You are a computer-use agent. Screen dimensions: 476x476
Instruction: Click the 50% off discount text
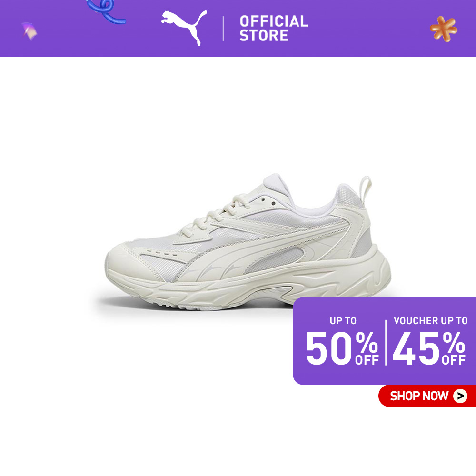(x=342, y=348)
